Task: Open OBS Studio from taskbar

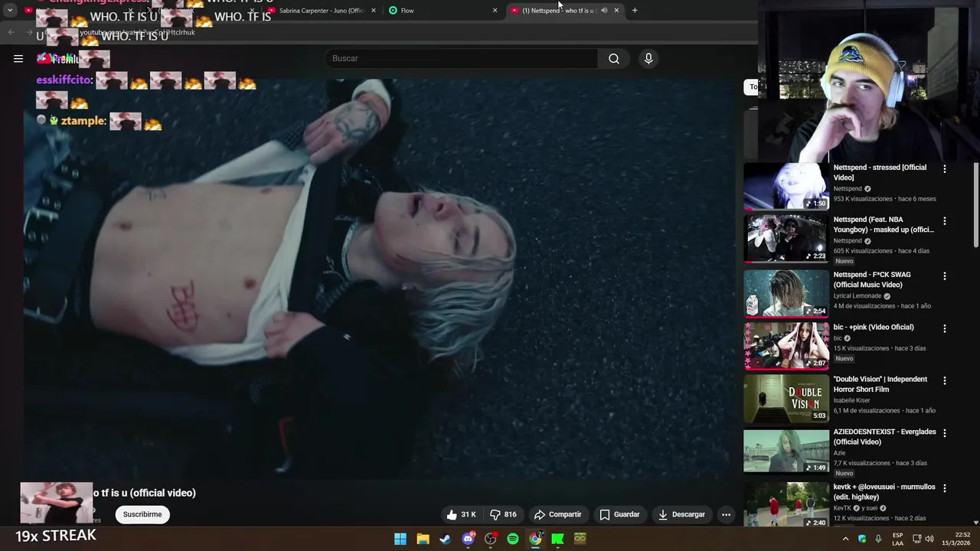Action: tap(490, 539)
